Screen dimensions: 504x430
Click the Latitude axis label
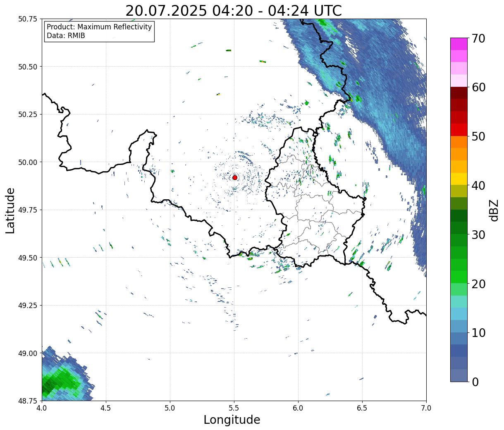coord(10,210)
